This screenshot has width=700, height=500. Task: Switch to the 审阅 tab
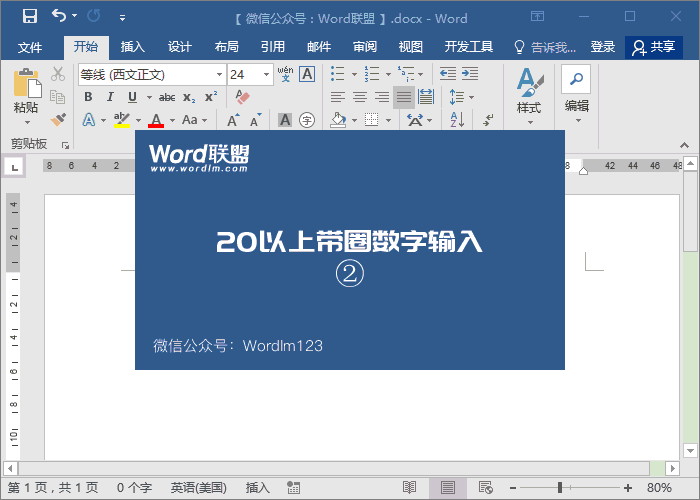365,47
